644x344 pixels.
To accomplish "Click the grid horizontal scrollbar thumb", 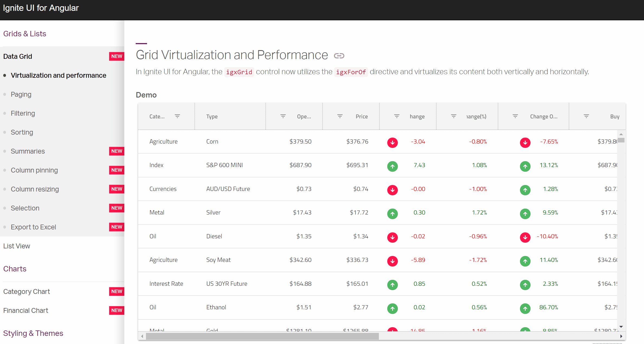I will click(262, 336).
